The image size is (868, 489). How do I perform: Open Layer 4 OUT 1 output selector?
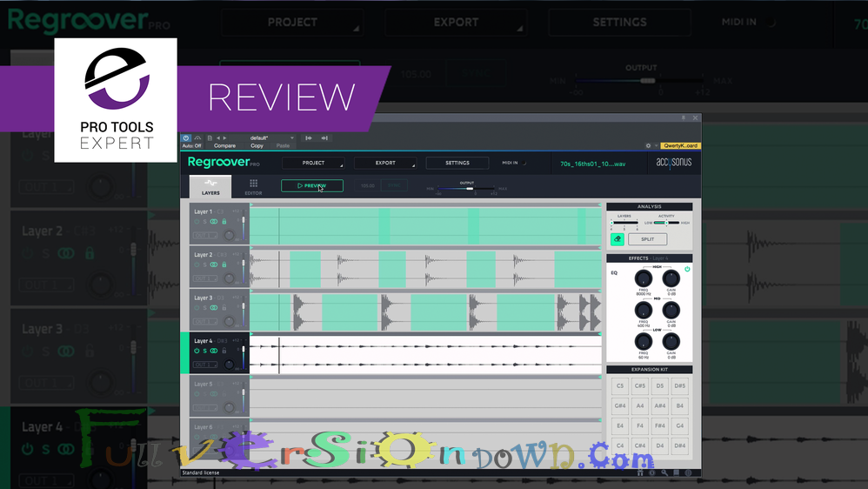(206, 365)
